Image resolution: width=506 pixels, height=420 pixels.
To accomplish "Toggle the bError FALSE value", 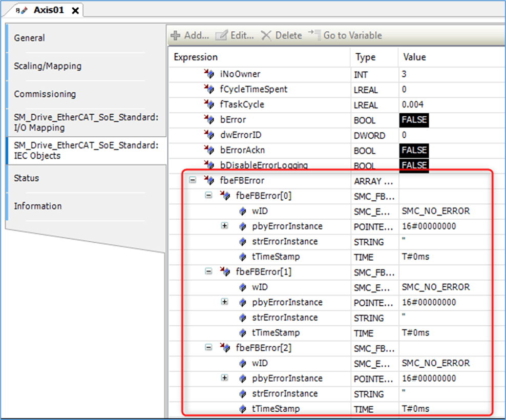I will pos(413,120).
